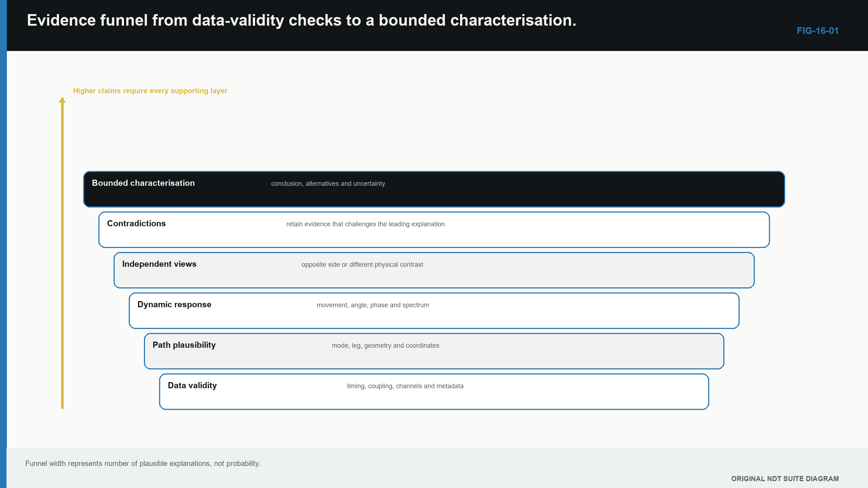Click the 'Funnel width represents number' footnote

click(143, 463)
